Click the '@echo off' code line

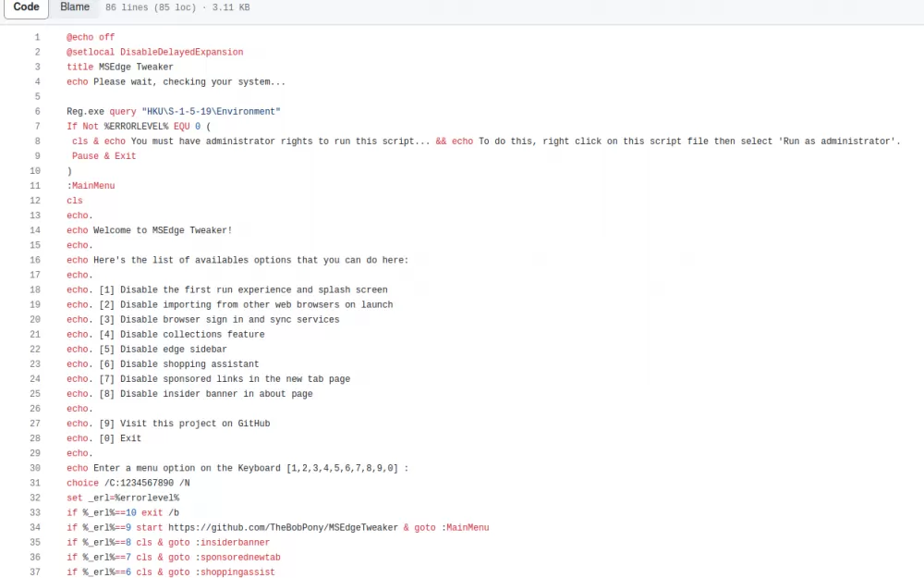[91, 37]
